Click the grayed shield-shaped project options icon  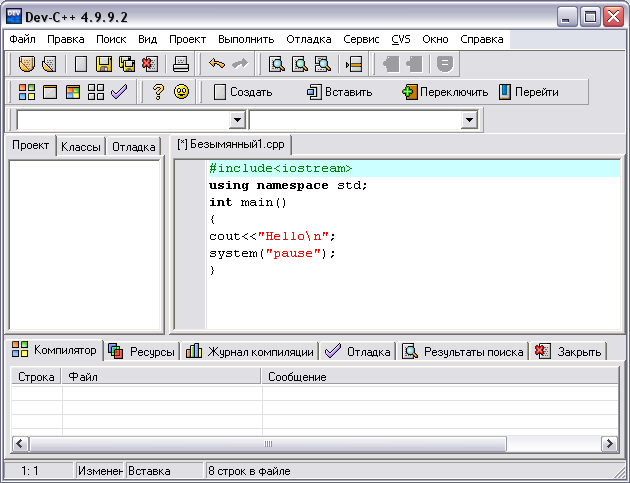point(445,64)
